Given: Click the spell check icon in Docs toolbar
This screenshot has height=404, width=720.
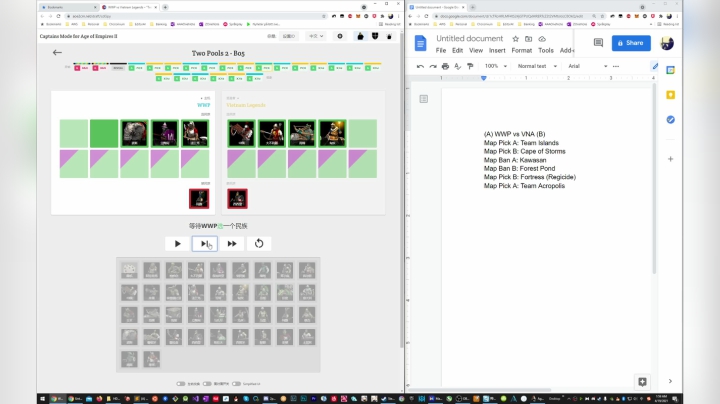Looking at the screenshot, I should click(x=457, y=66).
